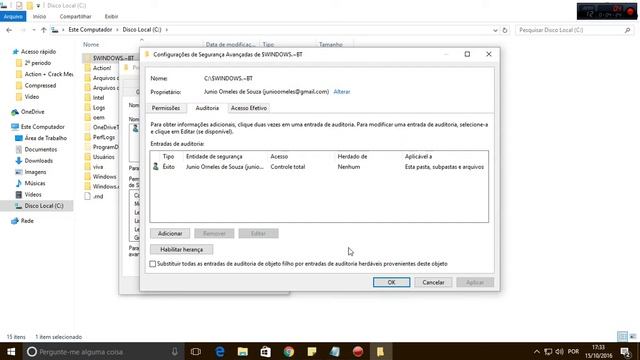Click the Nome column header in Explorer
Image resolution: width=640 pixels, height=360 pixels.
[91, 45]
